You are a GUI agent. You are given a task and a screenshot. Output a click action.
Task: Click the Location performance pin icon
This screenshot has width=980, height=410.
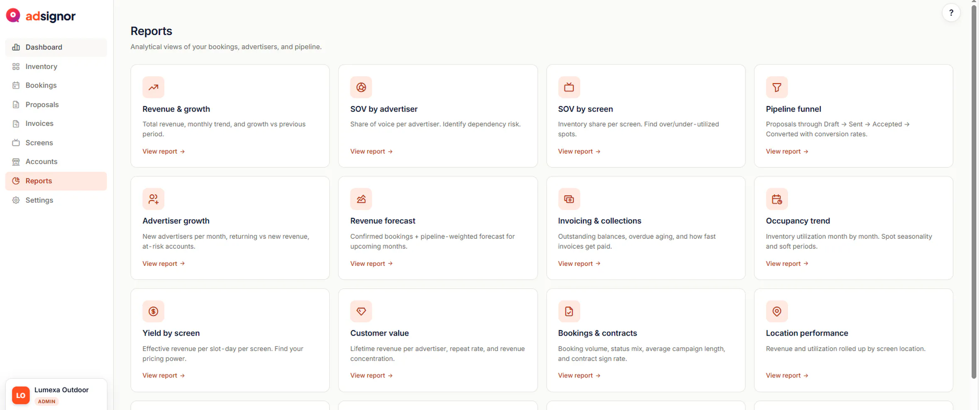coord(777,311)
